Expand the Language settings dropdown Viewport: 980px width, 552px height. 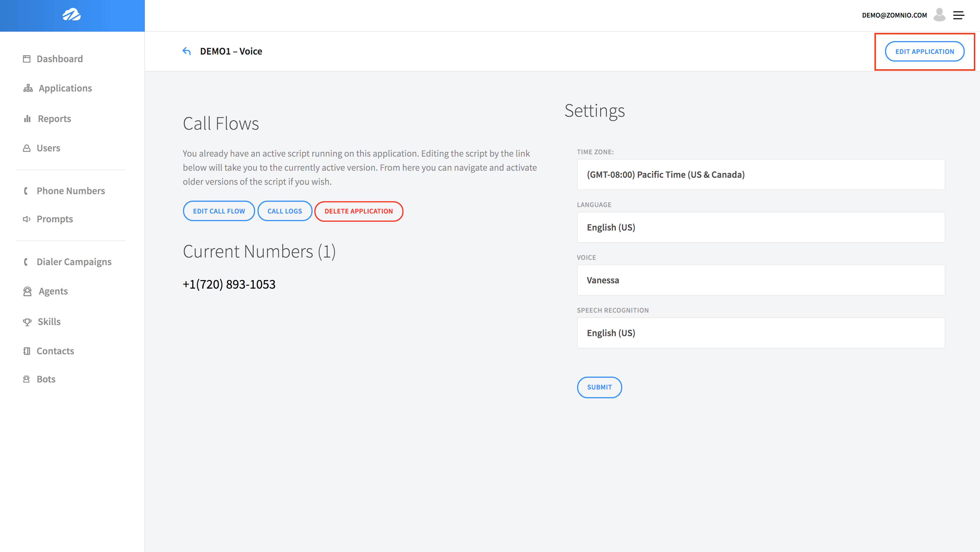pyautogui.click(x=761, y=227)
